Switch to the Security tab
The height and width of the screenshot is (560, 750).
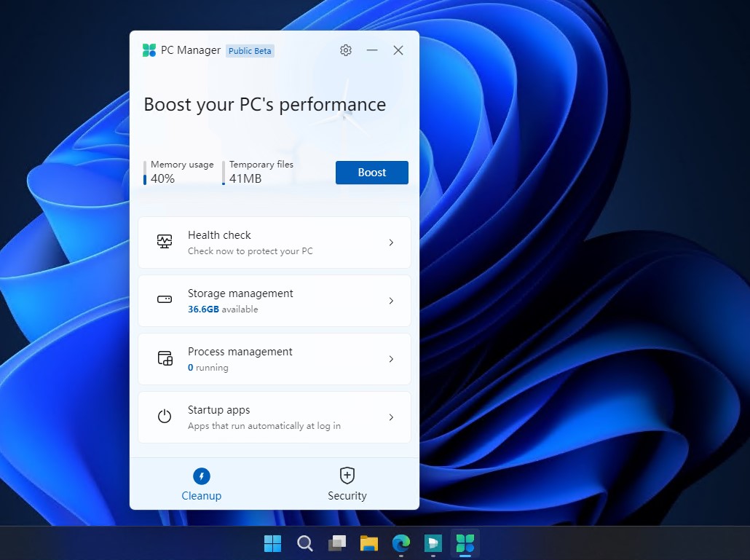(347, 484)
